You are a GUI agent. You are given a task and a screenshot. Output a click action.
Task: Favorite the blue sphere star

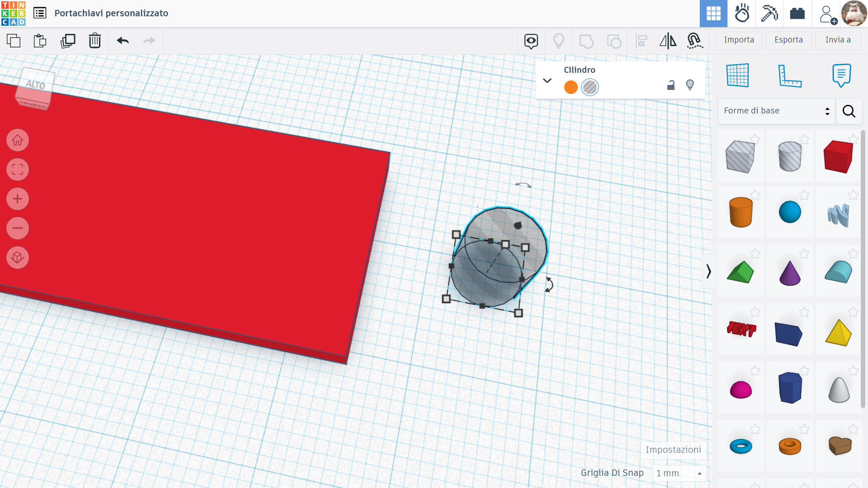tap(804, 195)
